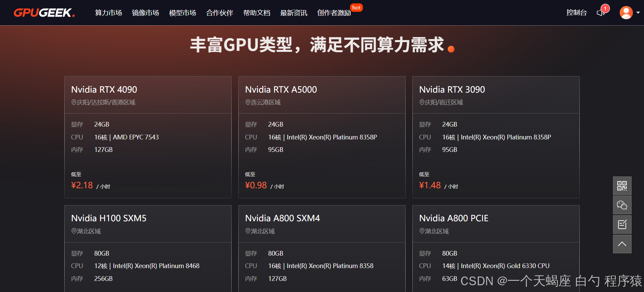This screenshot has width=644, height=292.
Task: Open the 算力市场 menu
Action: click(x=108, y=13)
